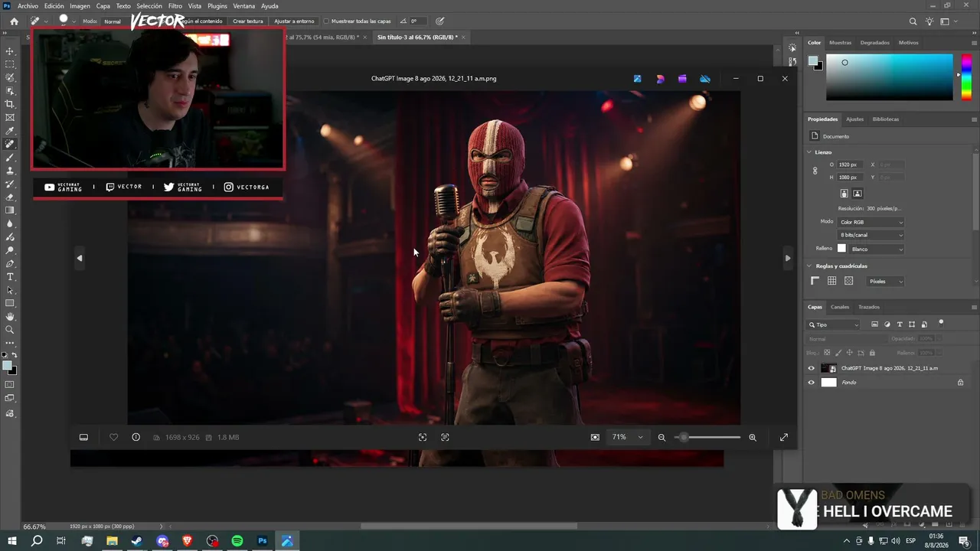
Task: Open the 8 bits/canal dropdown
Action: pos(871,235)
